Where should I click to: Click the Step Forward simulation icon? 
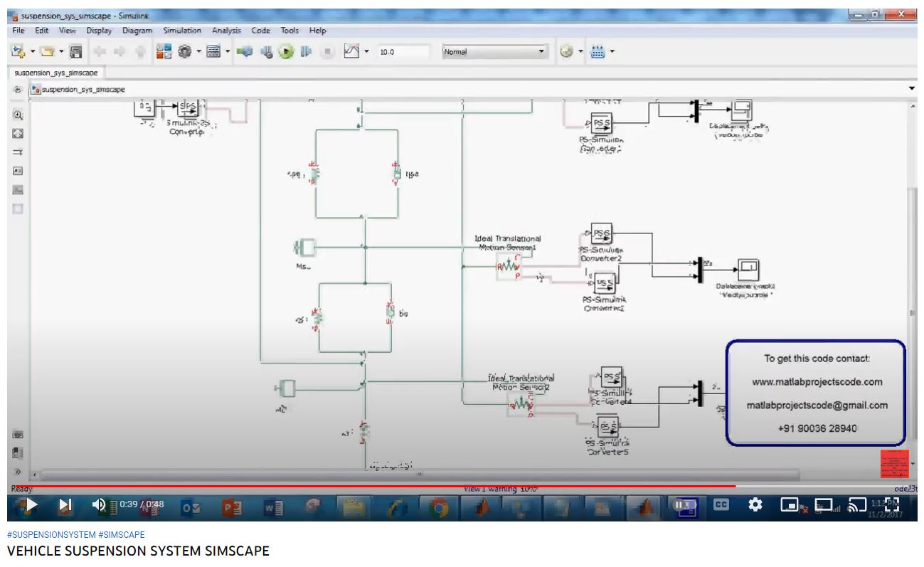coord(306,52)
